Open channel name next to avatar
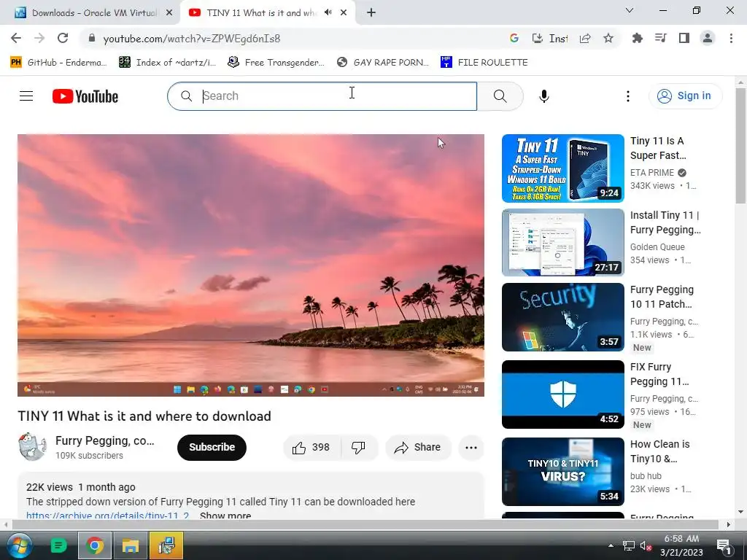 105,440
